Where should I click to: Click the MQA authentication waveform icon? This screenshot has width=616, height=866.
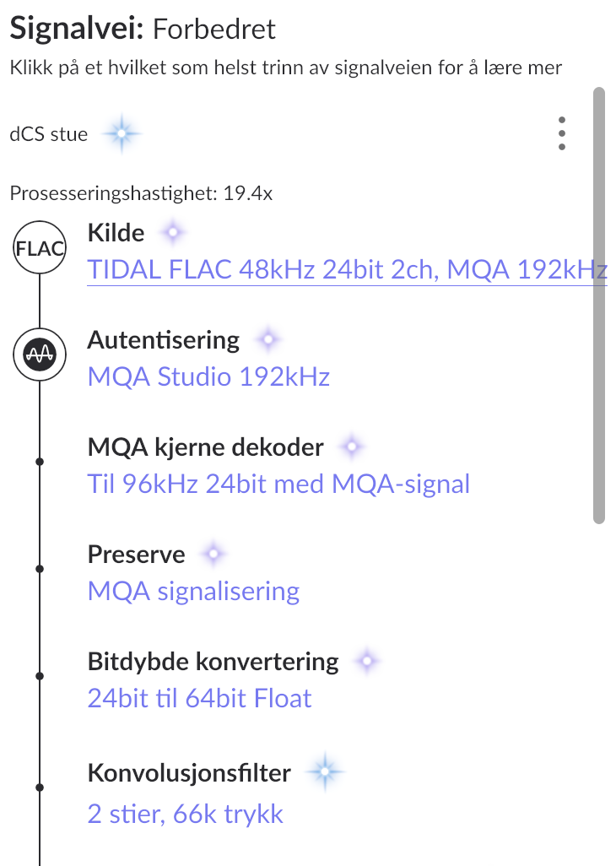[40, 355]
